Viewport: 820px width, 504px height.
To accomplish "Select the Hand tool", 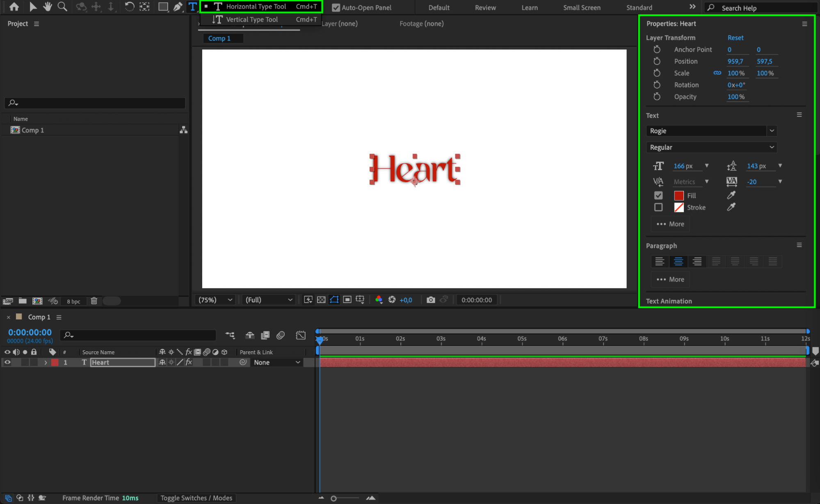I will 48,7.
